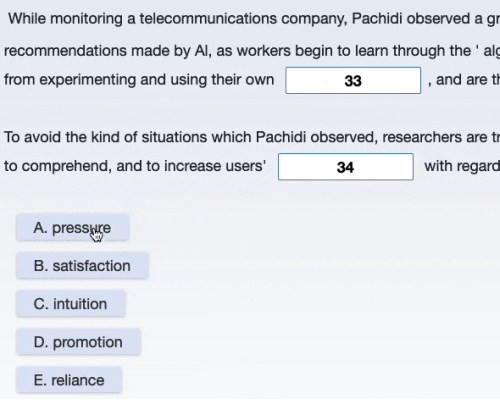Select the D. promotion option

[78, 342]
